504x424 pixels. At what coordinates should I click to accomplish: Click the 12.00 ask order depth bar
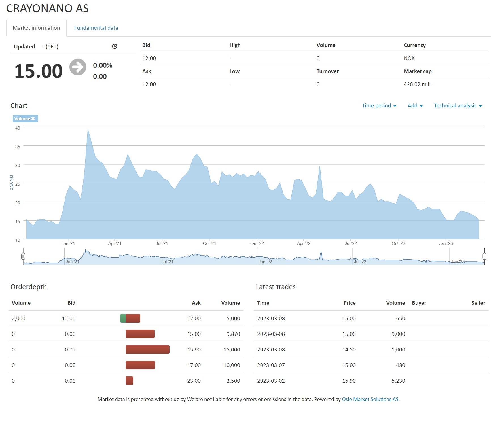click(133, 318)
